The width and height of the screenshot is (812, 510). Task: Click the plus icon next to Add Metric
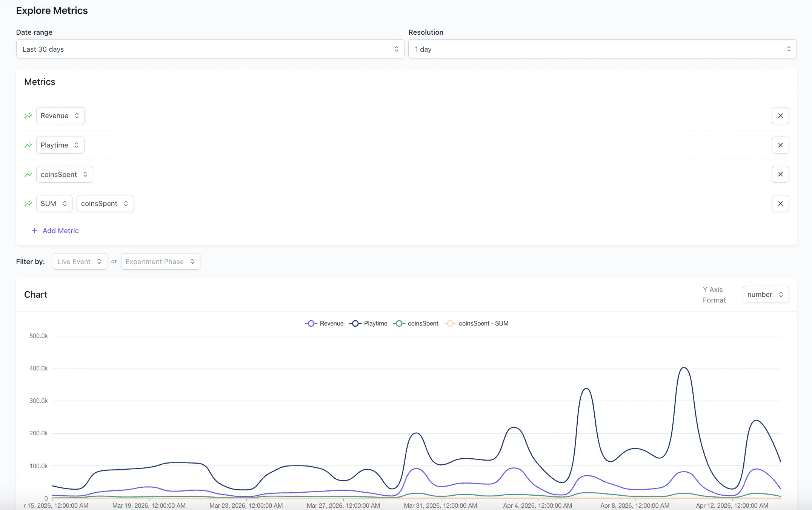34,230
